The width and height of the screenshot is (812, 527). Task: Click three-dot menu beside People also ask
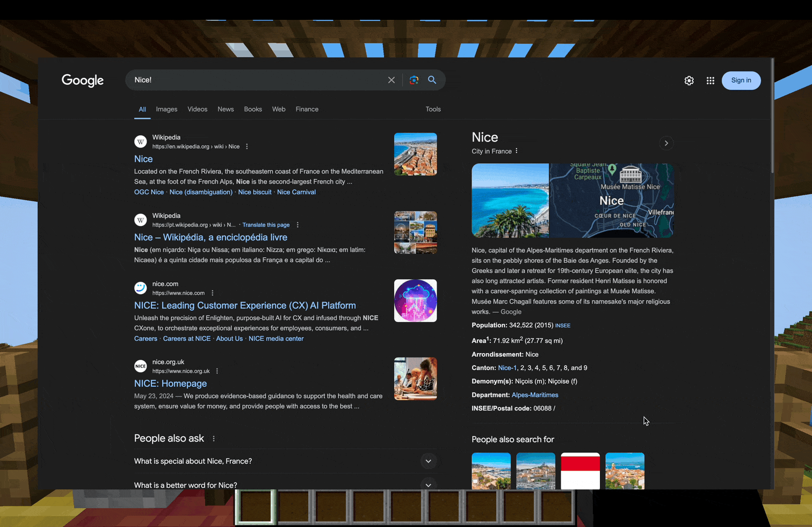tap(214, 438)
